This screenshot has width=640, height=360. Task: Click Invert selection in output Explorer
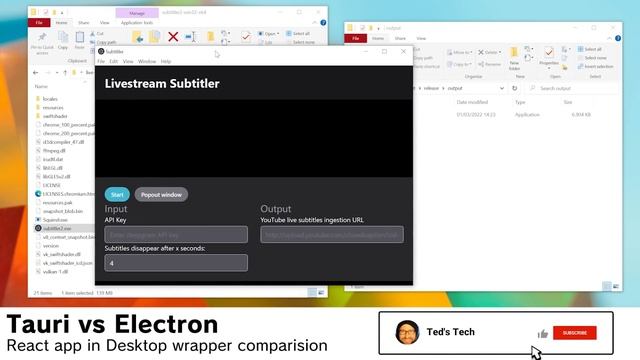click(x=596, y=66)
